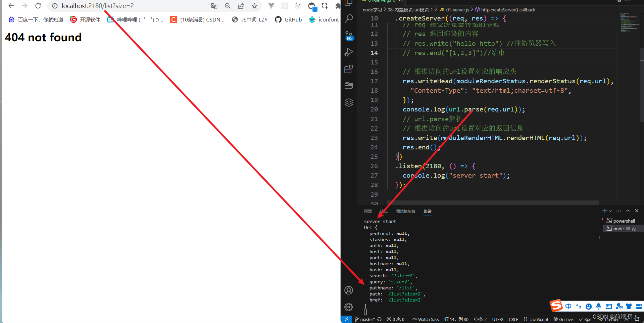Start Sogou voice input microphone
The width and height of the screenshot is (644, 323).
pyautogui.click(x=598, y=306)
